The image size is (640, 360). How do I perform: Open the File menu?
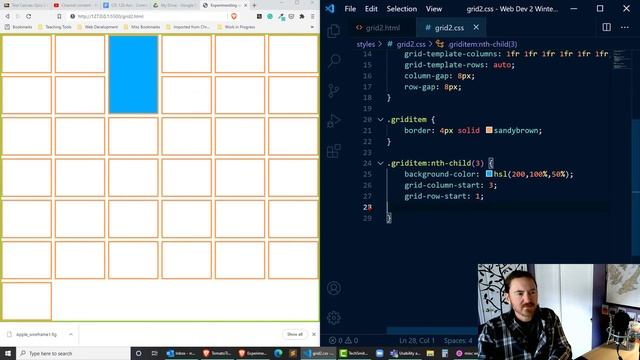[350, 9]
